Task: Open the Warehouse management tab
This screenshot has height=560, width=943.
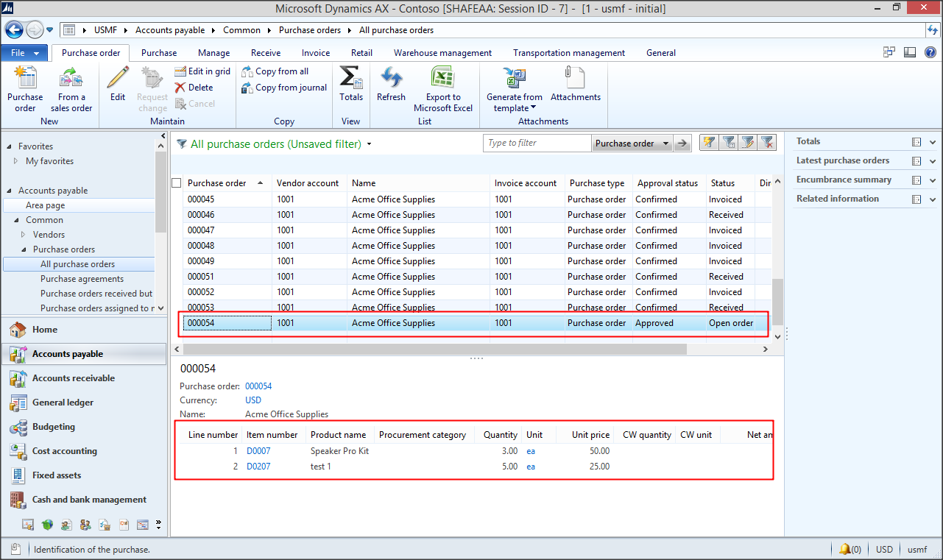Action: pyautogui.click(x=442, y=53)
